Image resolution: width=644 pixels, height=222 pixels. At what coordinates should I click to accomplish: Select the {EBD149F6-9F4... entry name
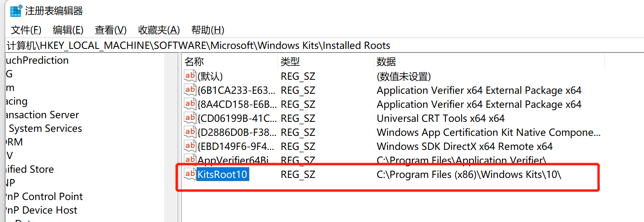click(236, 146)
